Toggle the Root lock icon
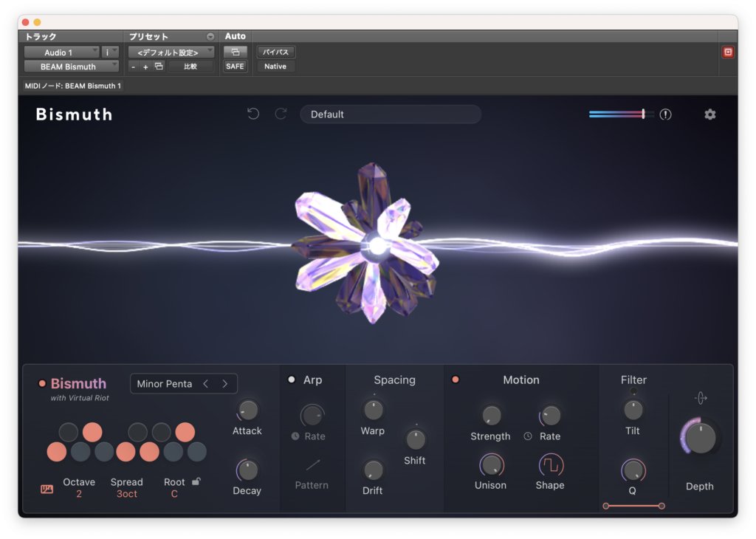The height and width of the screenshot is (539, 756). pyautogui.click(x=196, y=481)
